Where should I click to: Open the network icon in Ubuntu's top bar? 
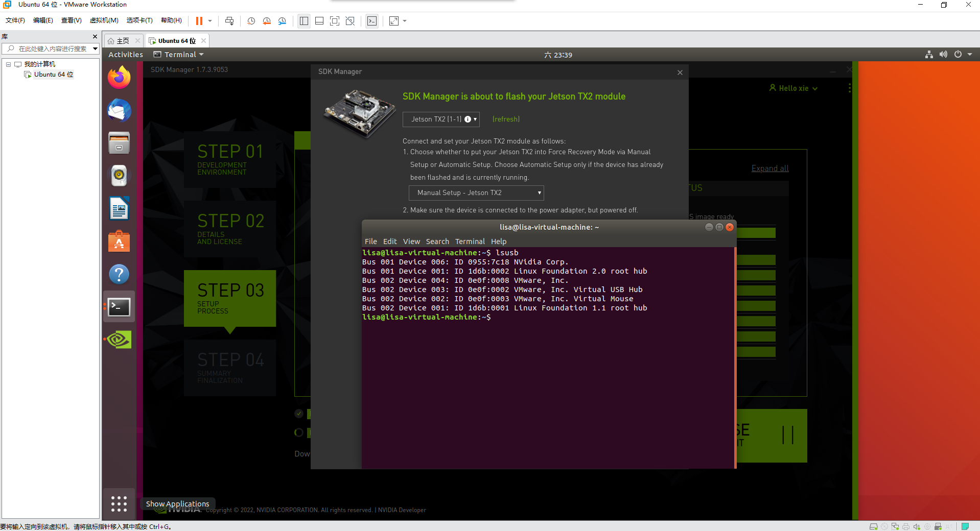tap(928, 55)
